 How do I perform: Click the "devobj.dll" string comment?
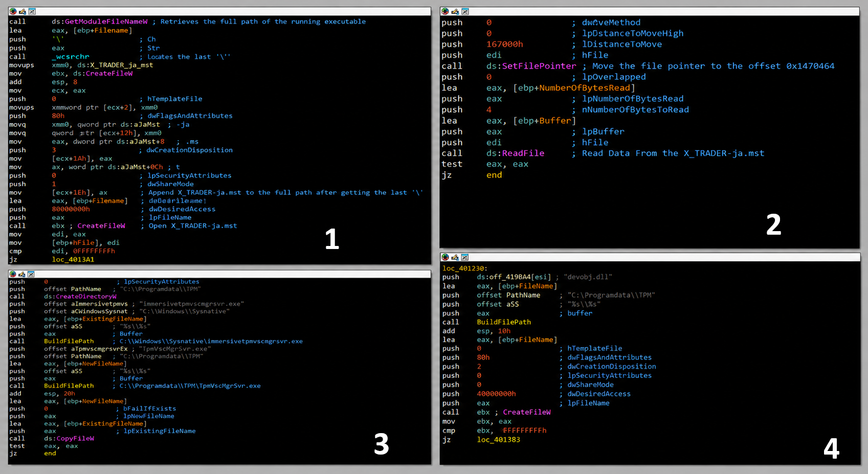(588, 277)
